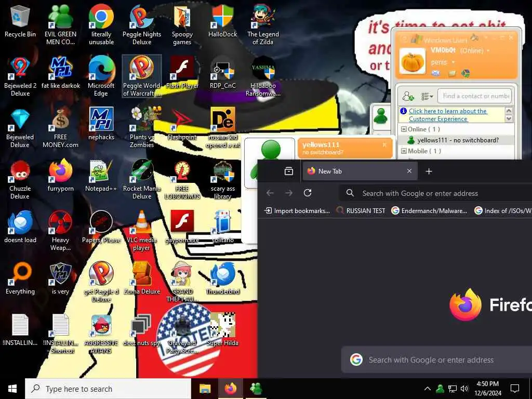Open the Online status dropdown next to VM0b0t
Viewport: 532px width, 399px height.
488,51
